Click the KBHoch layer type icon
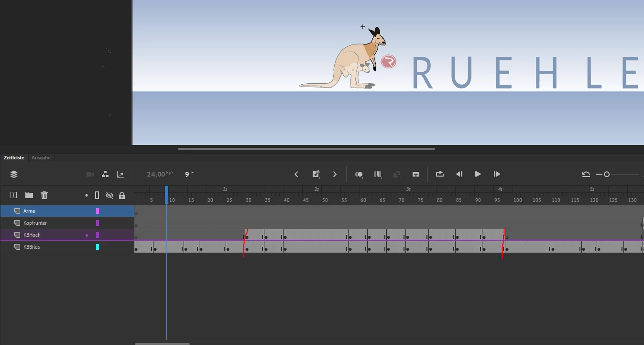This screenshot has height=345, width=644. (x=17, y=235)
